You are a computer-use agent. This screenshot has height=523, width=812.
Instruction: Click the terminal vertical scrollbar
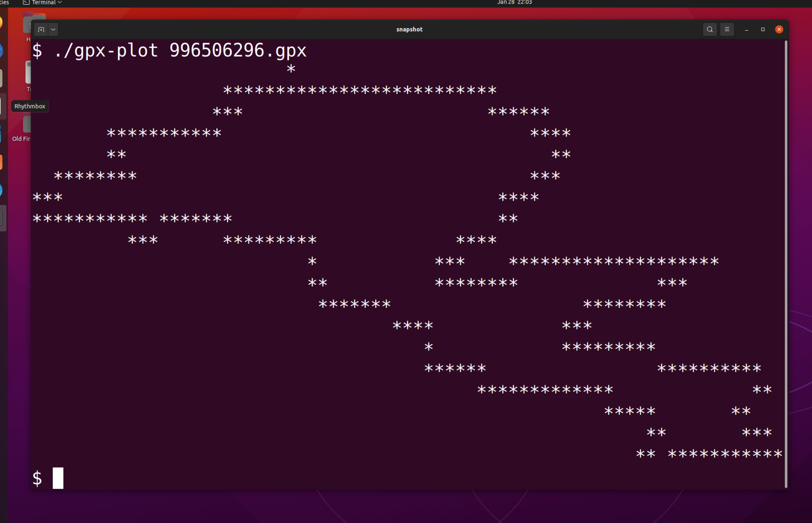(x=786, y=264)
